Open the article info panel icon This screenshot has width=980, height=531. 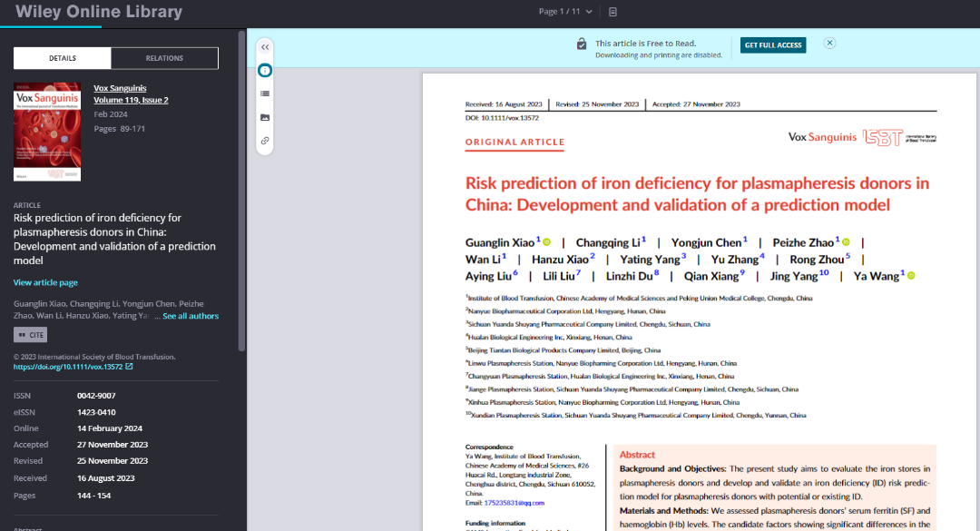(x=265, y=71)
